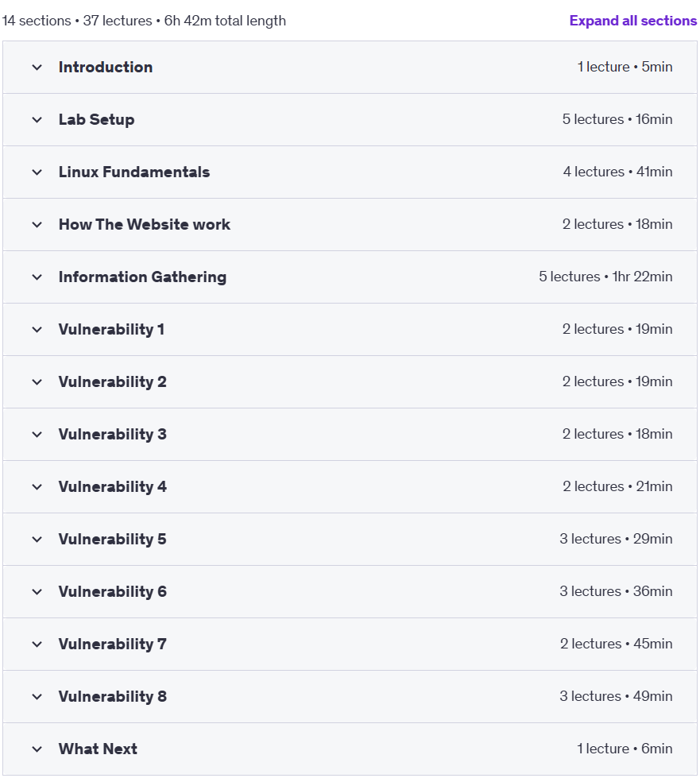Click the Linux Fundamentals 41min lecture count
Screen dimensions: 700x778
tap(617, 172)
